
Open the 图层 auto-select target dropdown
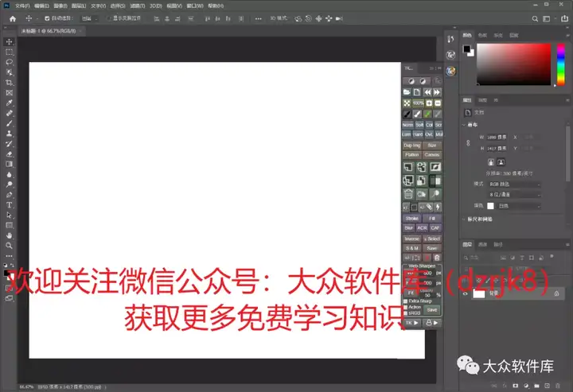(x=89, y=18)
